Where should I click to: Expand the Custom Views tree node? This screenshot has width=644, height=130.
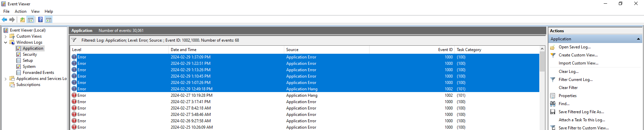[x=5, y=36]
